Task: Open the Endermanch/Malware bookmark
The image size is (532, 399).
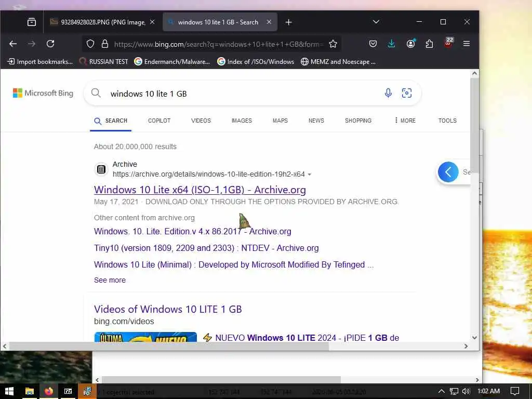Action: 172,62
